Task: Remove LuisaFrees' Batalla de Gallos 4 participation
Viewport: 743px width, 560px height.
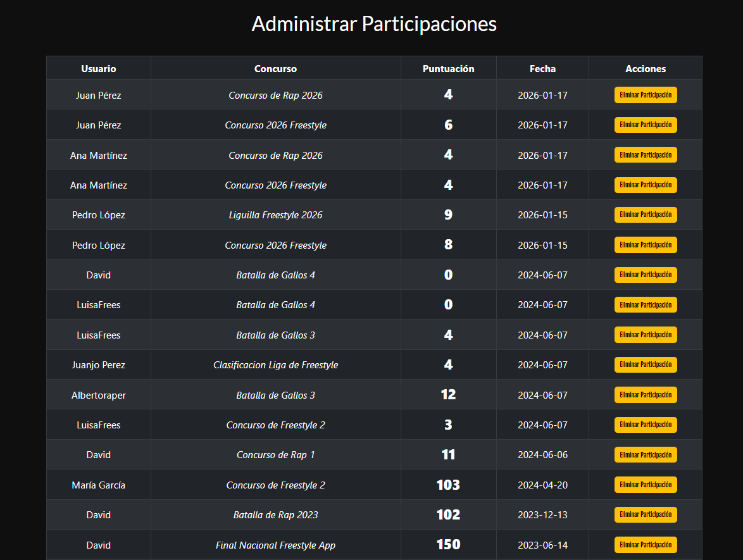Action: [646, 304]
